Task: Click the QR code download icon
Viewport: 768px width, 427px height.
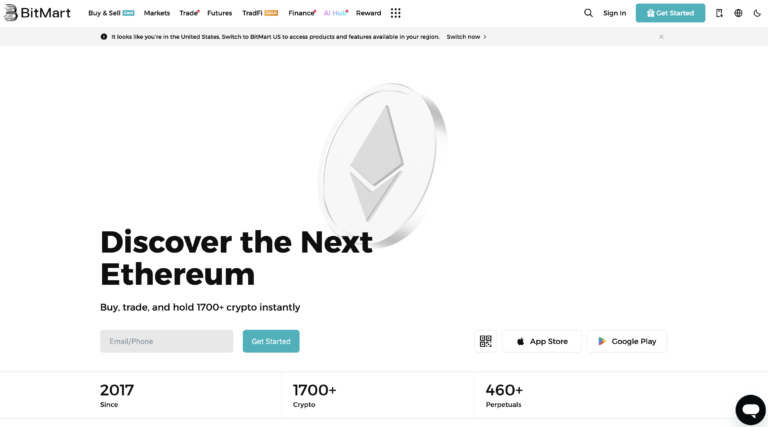Action: [x=486, y=341]
